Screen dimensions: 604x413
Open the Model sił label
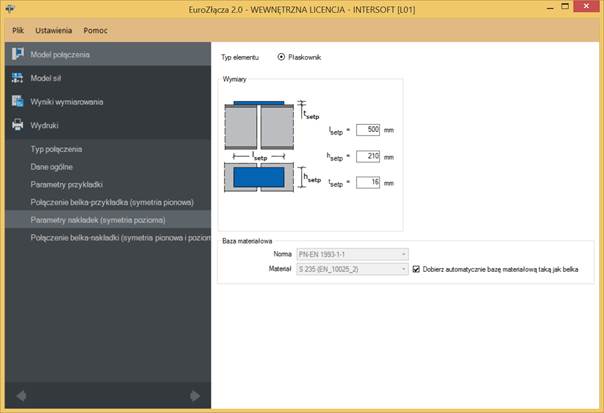tap(46, 78)
